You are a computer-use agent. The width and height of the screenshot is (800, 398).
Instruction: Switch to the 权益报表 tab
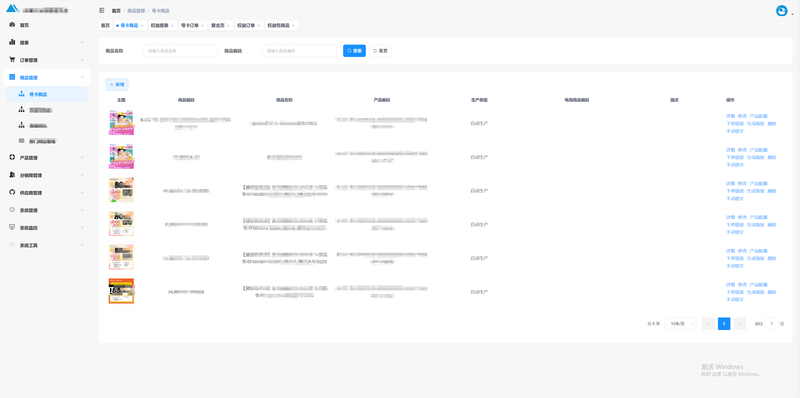(x=162, y=26)
